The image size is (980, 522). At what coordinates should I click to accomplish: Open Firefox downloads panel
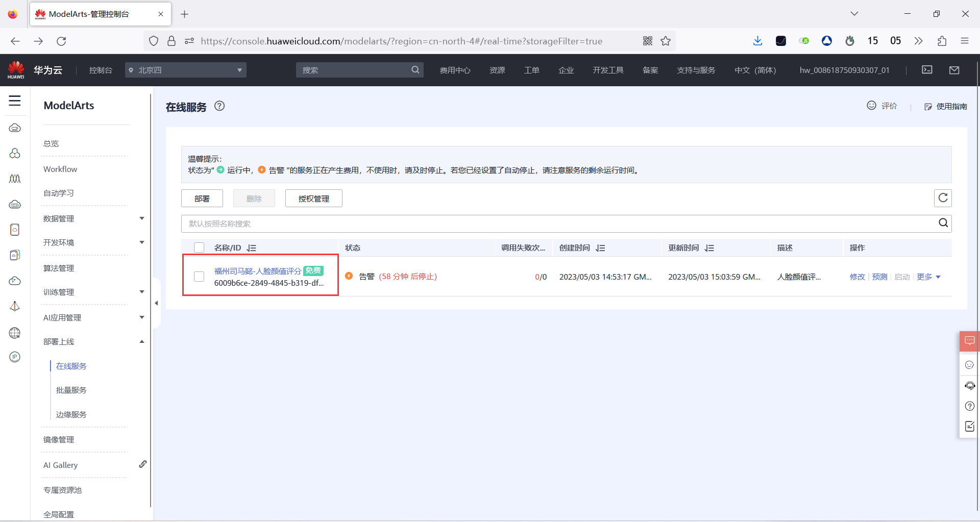click(x=757, y=41)
